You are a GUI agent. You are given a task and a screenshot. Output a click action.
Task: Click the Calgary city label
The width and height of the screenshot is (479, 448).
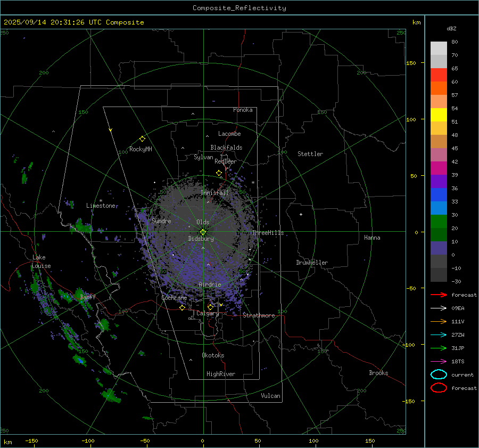point(208,313)
